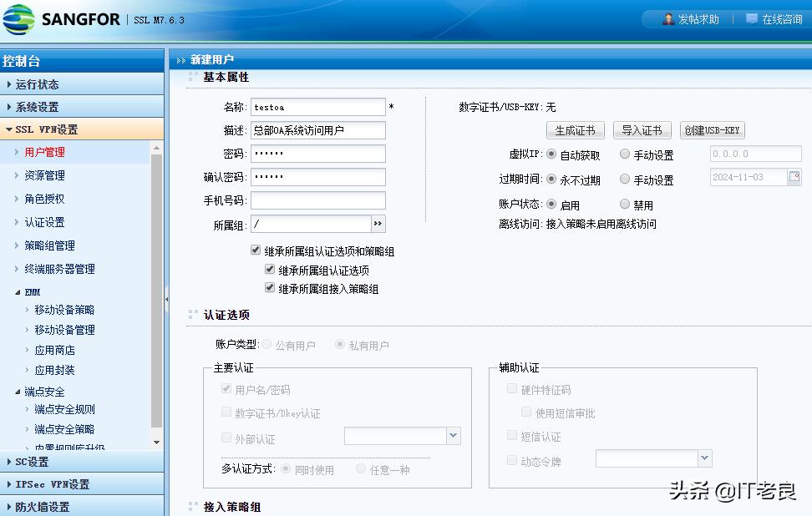Click the 在线咨询 chat icon
The image size is (812, 516).
(x=751, y=19)
